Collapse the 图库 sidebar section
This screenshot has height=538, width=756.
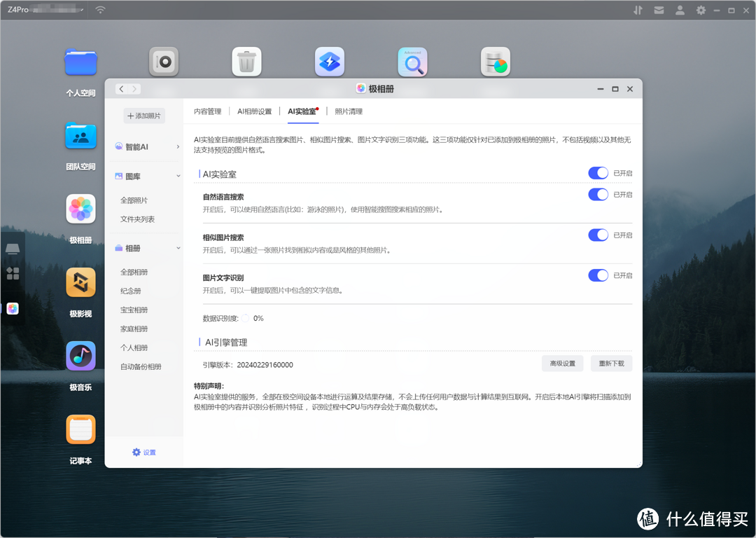coord(147,177)
